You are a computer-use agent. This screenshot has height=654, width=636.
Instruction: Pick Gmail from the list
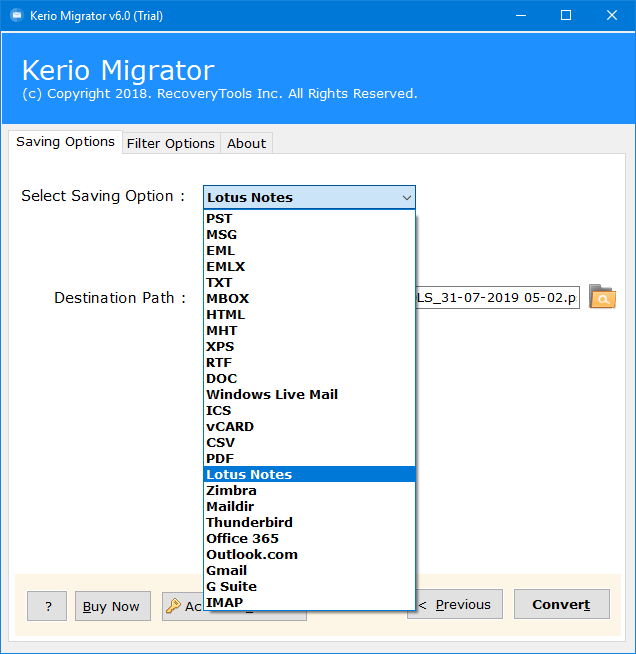(x=309, y=570)
